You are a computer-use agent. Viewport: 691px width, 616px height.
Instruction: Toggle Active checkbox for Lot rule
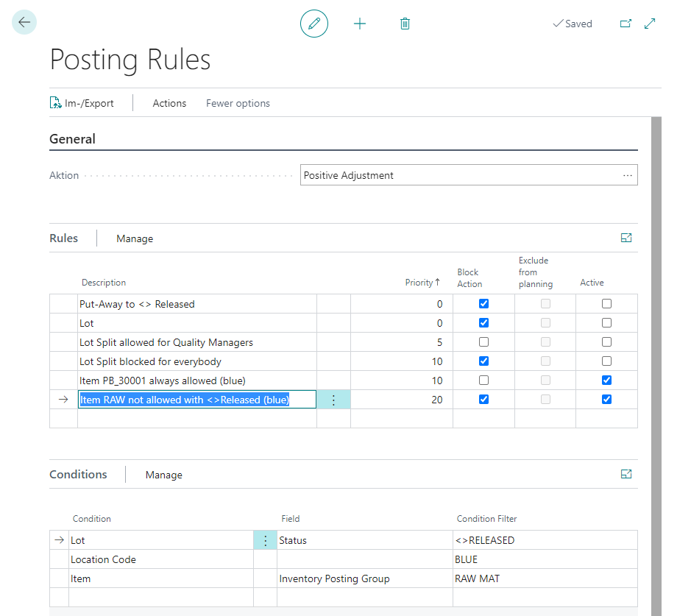[x=606, y=323]
